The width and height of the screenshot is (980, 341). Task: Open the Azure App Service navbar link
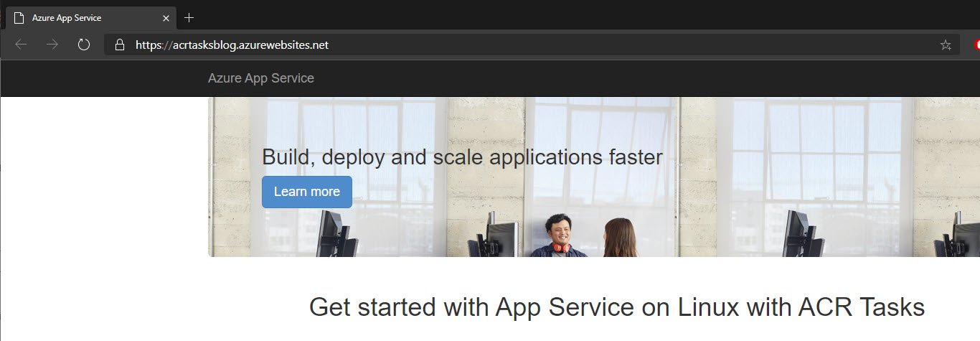[260, 78]
